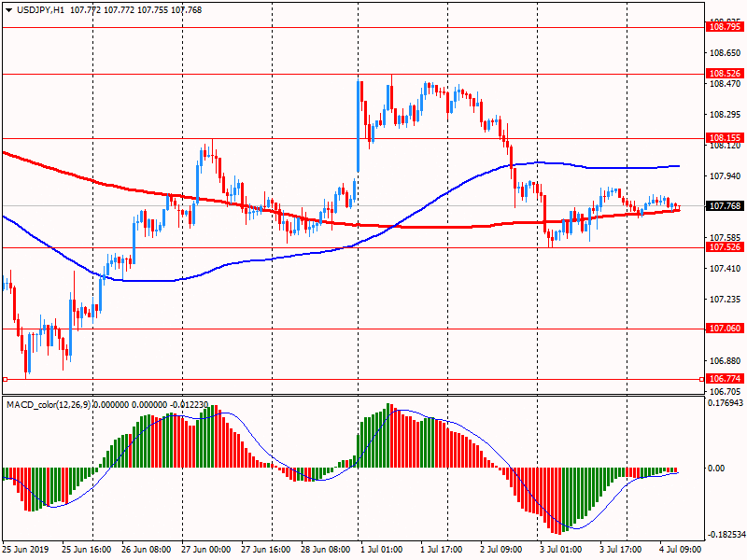Select the left handle of the 106.774 horizontal line
747x560 pixels.
coord(6,380)
